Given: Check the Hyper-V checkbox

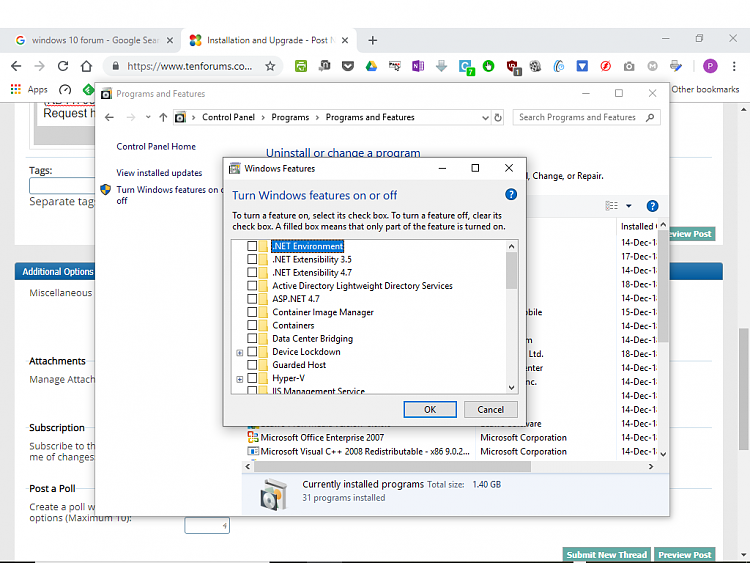Looking at the screenshot, I should coord(252,378).
